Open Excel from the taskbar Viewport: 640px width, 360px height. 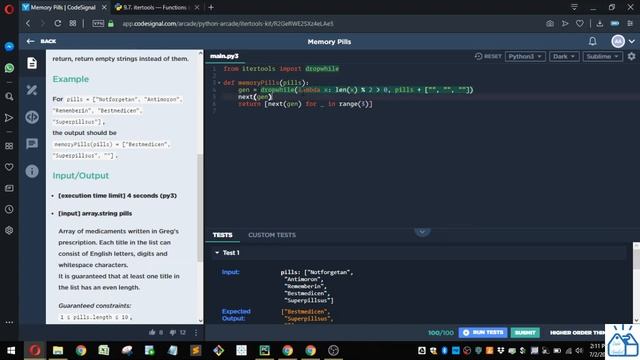[104, 351]
